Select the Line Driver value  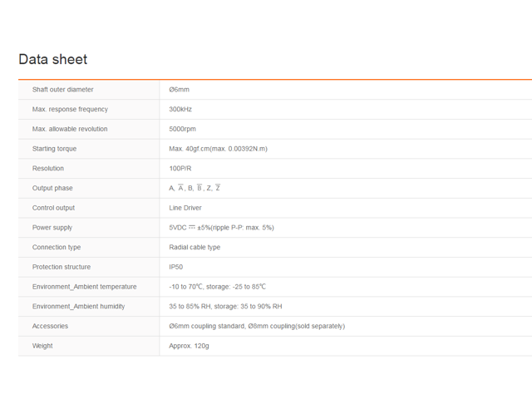point(185,208)
